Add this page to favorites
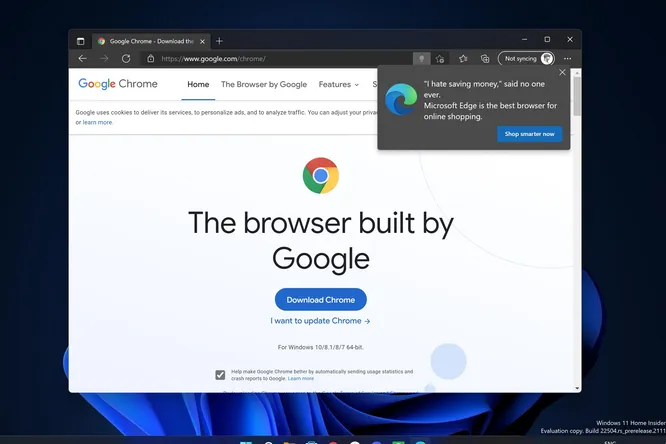The width and height of the screenshot is (666, 444). tap(440, 59)
